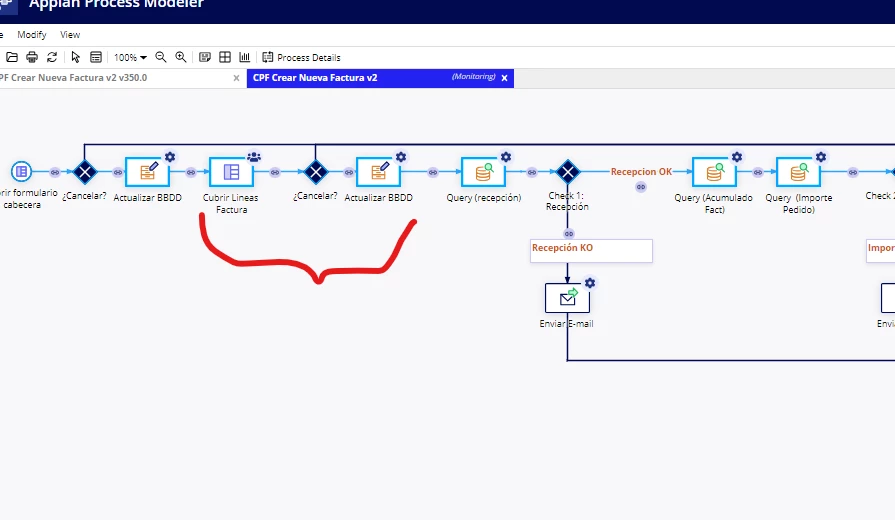Viewport: 895px width, 520px height.
Task: Click Appian Process Modeler title text
Action: pos(116,4)
